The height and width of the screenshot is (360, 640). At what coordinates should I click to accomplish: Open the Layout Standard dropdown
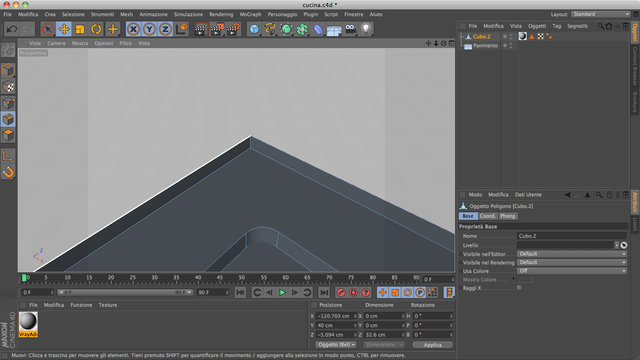(601, 14)
